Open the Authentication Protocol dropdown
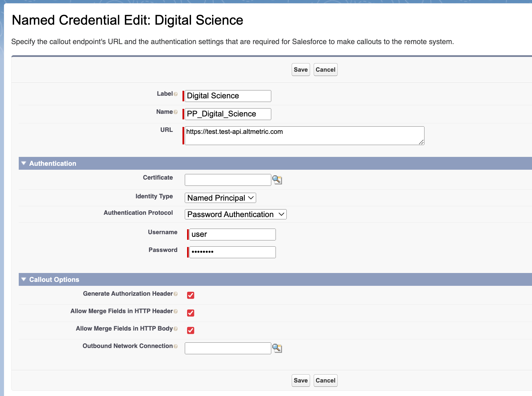This screenshot has width=532, height=396. (235, 214)
